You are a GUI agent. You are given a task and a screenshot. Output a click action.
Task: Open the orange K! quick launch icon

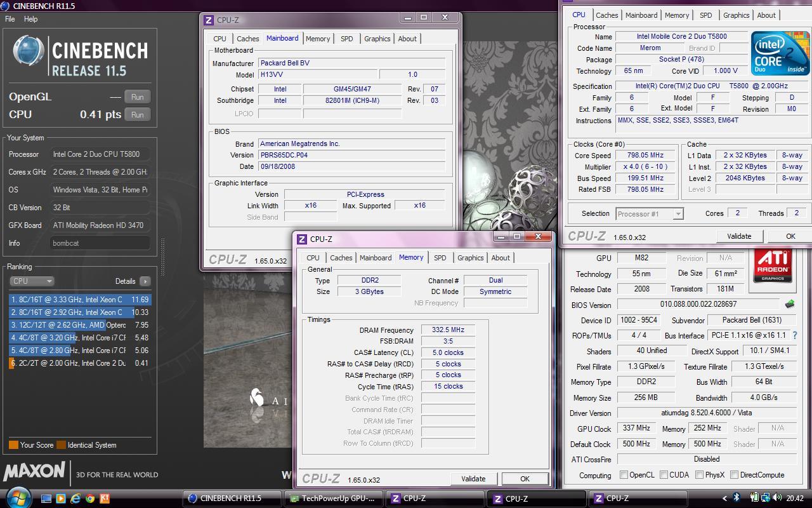click(105, 498)
